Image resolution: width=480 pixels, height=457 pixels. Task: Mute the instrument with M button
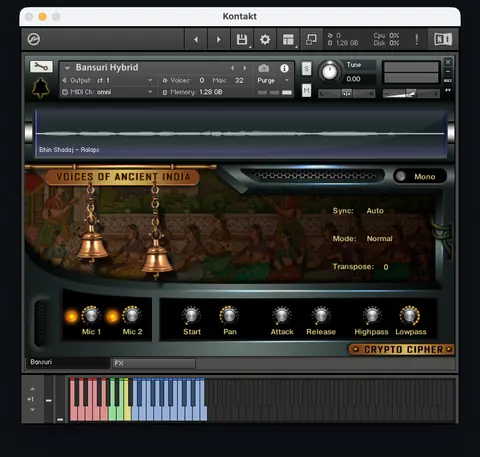pyautogui.click(x=306, y=90)
